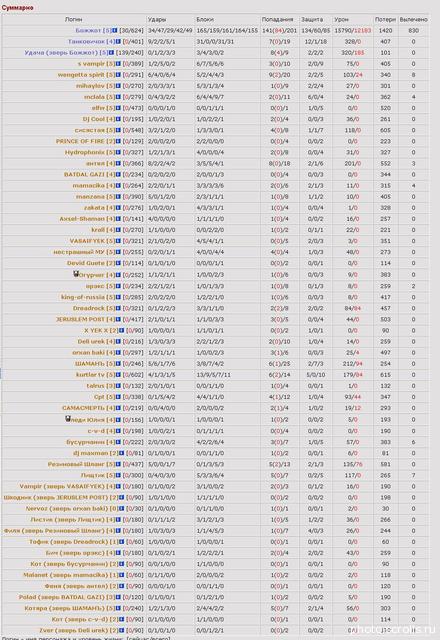Open player link Танковичок
Image resolution: width=440 pixels, height=640 pixels.
pyautogui.click(x=91, y=42)
